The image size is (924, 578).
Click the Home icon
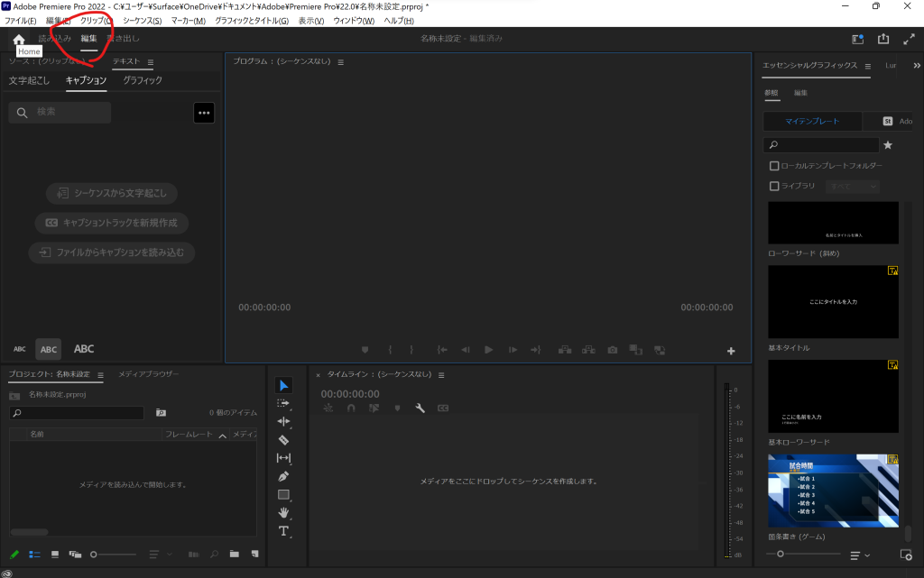click(x=19, y=40)
